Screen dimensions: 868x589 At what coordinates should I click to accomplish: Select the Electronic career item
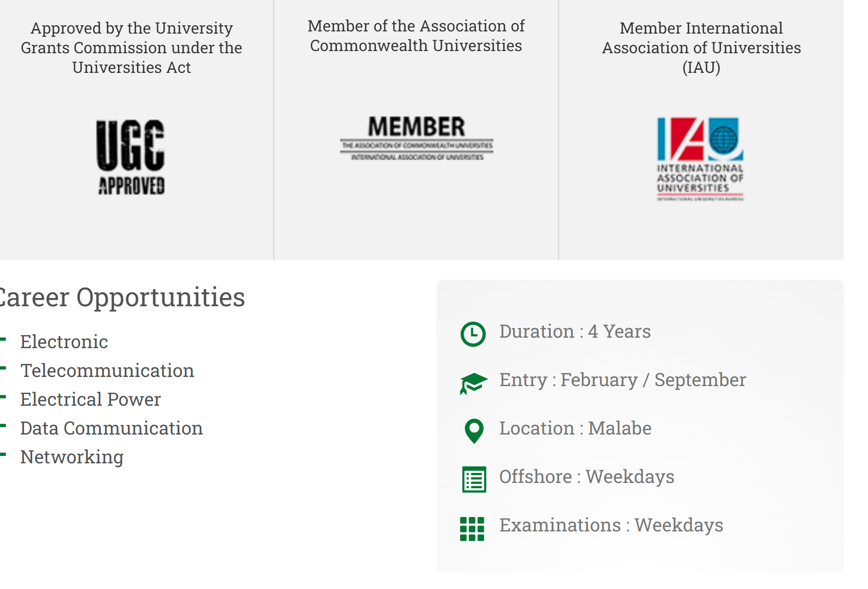[64, 342]
